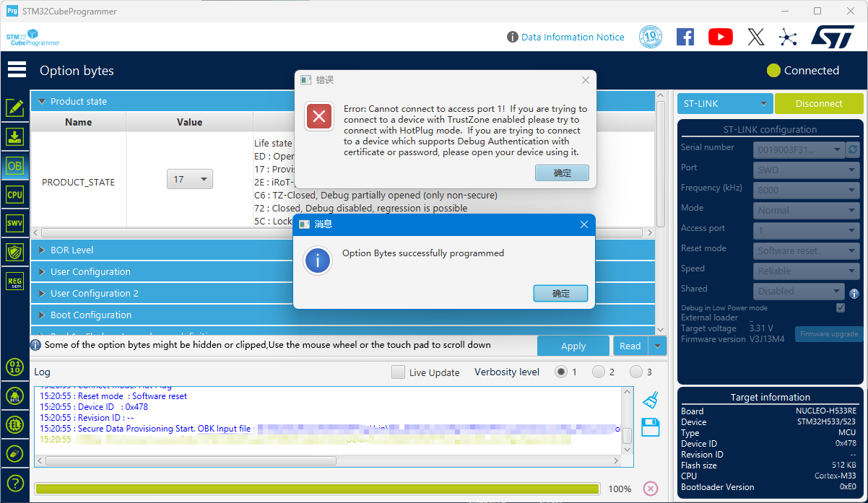
Task: Open the Erasing & Programming download icon
Action: click(15, 137)
